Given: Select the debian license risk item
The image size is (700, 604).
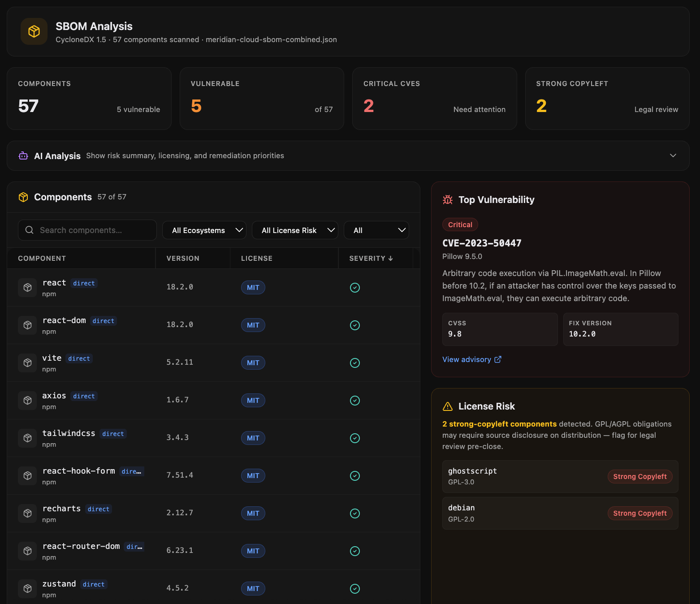Looking at the screenshot, I should pyautogui.click(x=560, y=513).
